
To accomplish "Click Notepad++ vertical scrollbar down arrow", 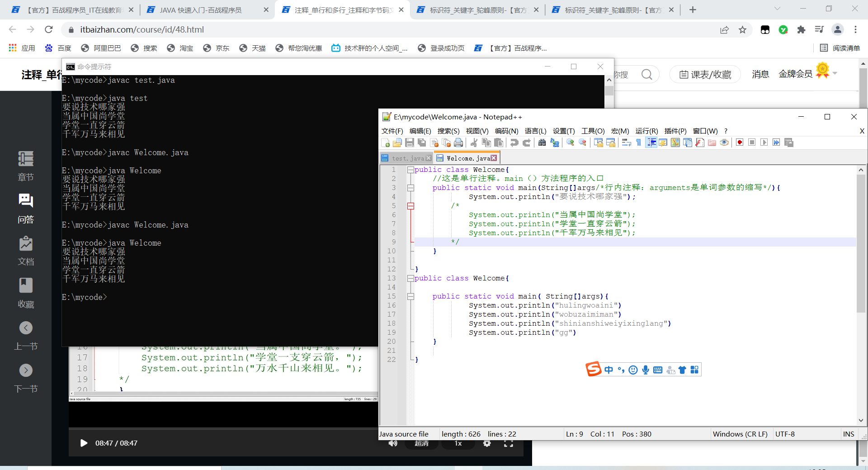I will tap(861, 420).
